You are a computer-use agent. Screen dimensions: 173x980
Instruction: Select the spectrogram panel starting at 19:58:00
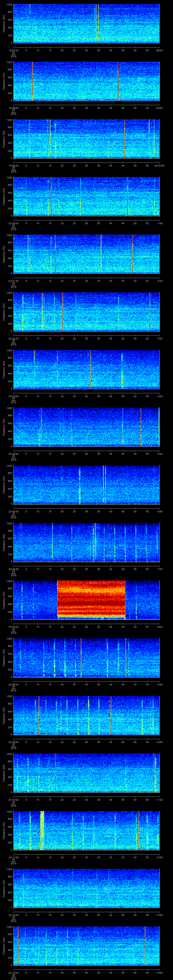(x=87, y=81)
